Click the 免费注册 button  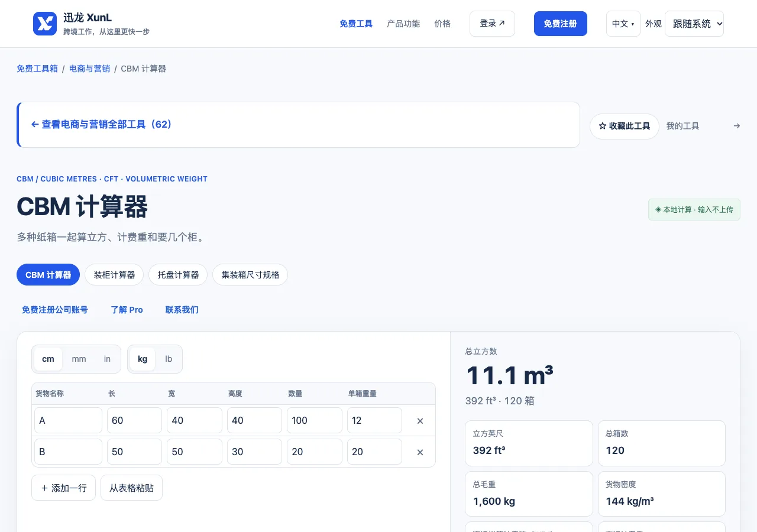tap(561, 24)
